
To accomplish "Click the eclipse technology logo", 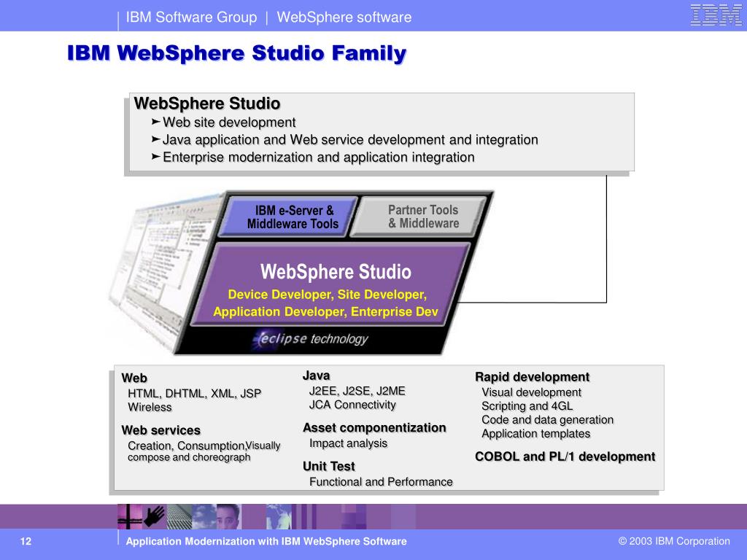I will [311, 339].
